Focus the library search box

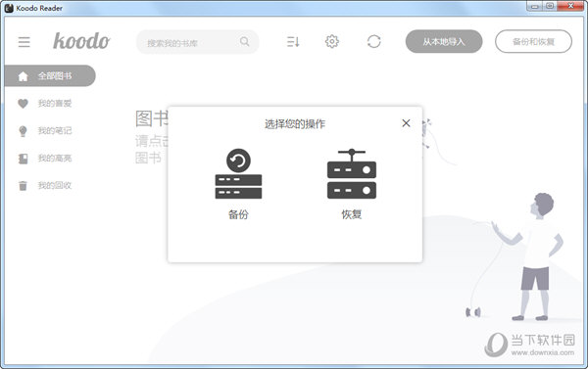[x=197, y=42]
